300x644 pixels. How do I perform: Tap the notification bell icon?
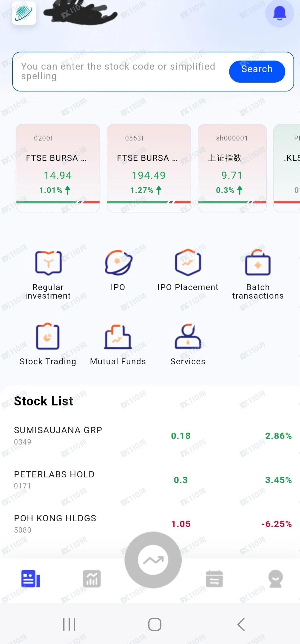pyautogui.click(x=279, y=13)
